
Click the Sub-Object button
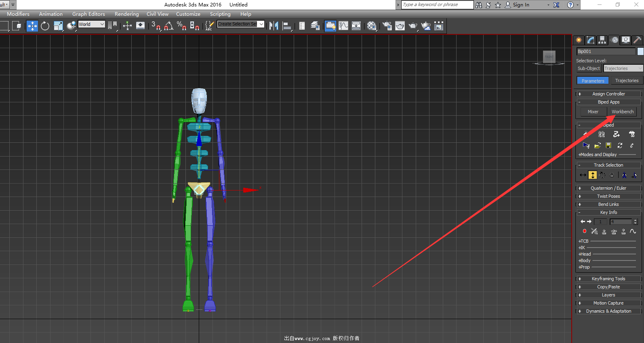[x=589, y=68]
